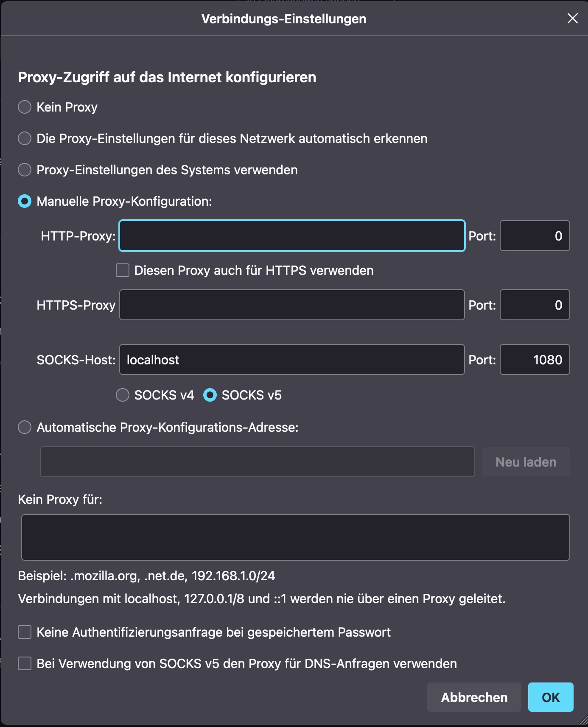
Task: Click the HTTP-Proxy port field
Action: tap(534, 236)
